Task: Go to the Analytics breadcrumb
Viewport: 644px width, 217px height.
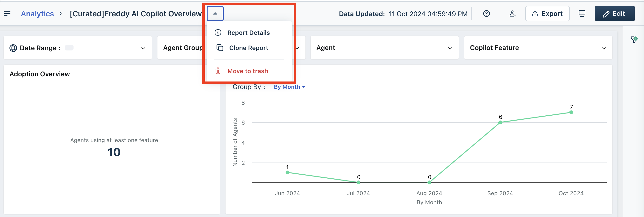Action: pos(37,14)
